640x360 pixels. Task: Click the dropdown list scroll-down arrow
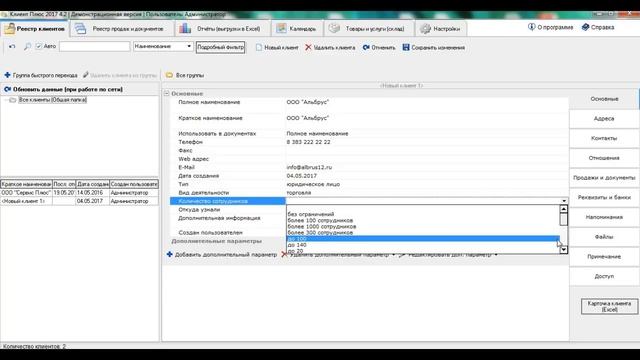(x=564, y=249)
